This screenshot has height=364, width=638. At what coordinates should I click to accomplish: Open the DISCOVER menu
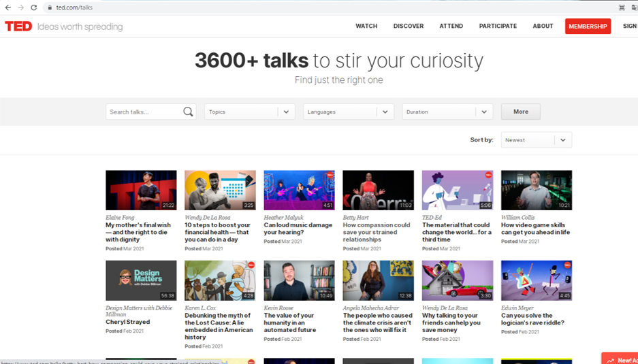click(408, 27)
